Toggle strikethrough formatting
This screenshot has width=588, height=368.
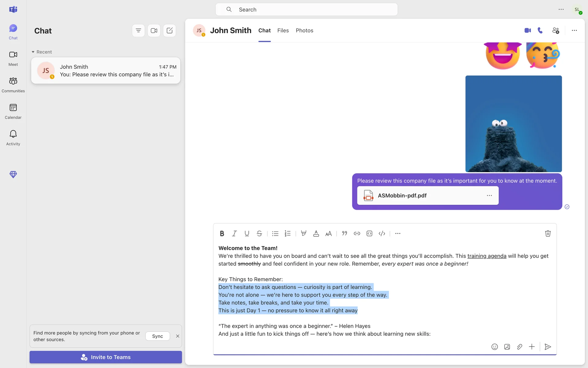click(x=259, y=233)
